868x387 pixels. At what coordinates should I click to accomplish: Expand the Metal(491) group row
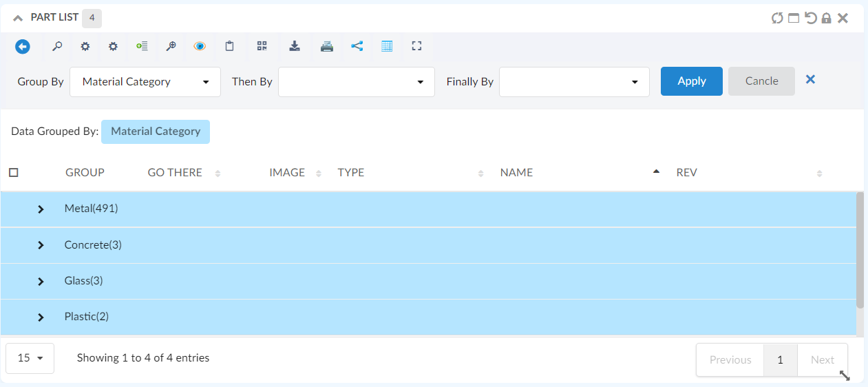(41, 209)
